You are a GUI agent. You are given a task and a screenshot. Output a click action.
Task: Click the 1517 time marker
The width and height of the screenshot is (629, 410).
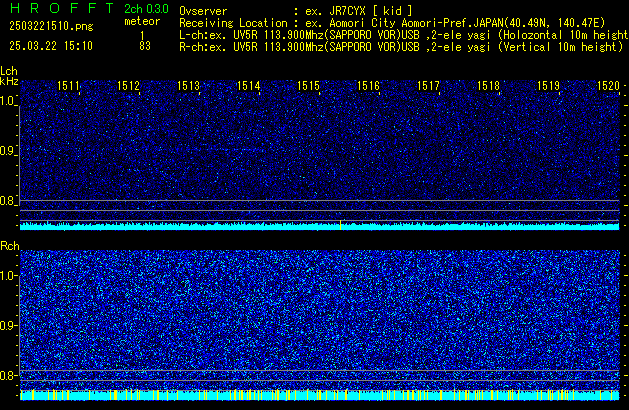tap(428, 86)
